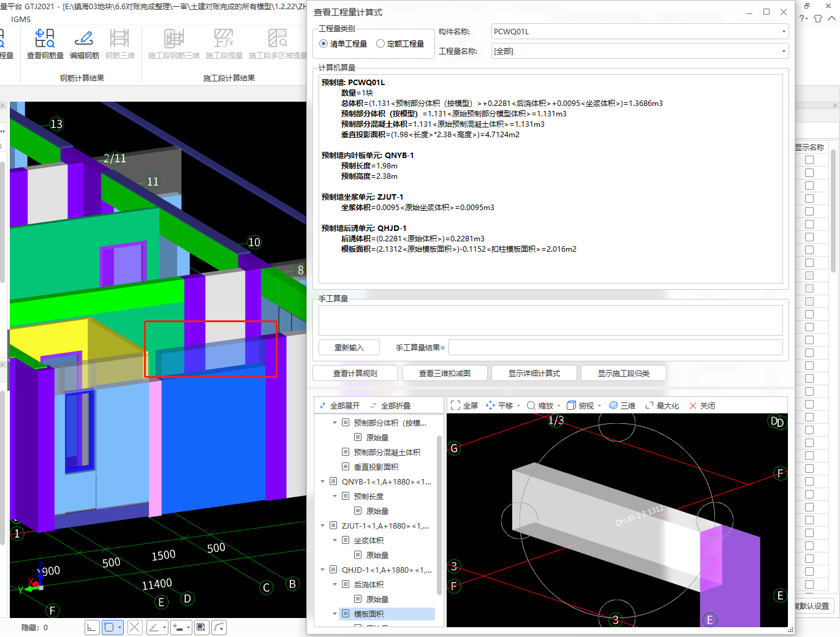Click 重新输入 button
This screenshot has height=637, width=840.
click(x=349, y=347)
